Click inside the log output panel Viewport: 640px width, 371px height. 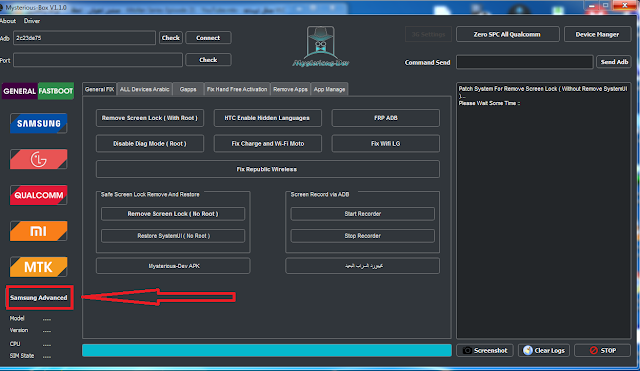544,211
